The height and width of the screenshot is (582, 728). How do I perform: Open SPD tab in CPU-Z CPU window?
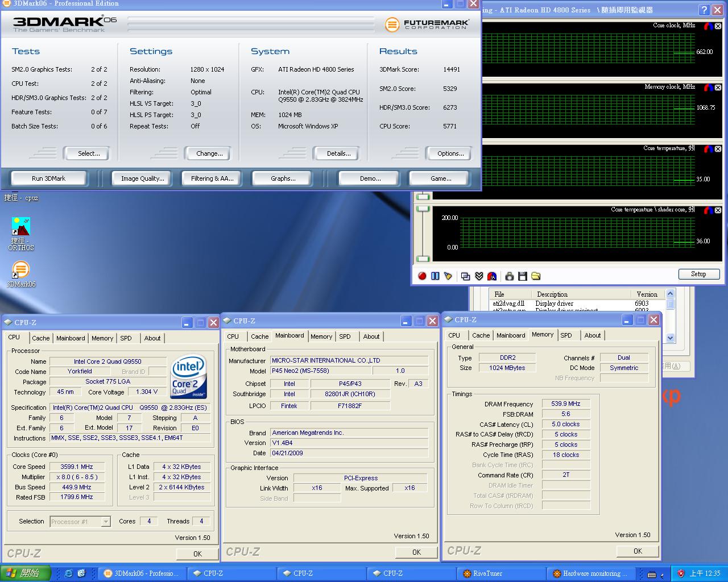[126, 338]
